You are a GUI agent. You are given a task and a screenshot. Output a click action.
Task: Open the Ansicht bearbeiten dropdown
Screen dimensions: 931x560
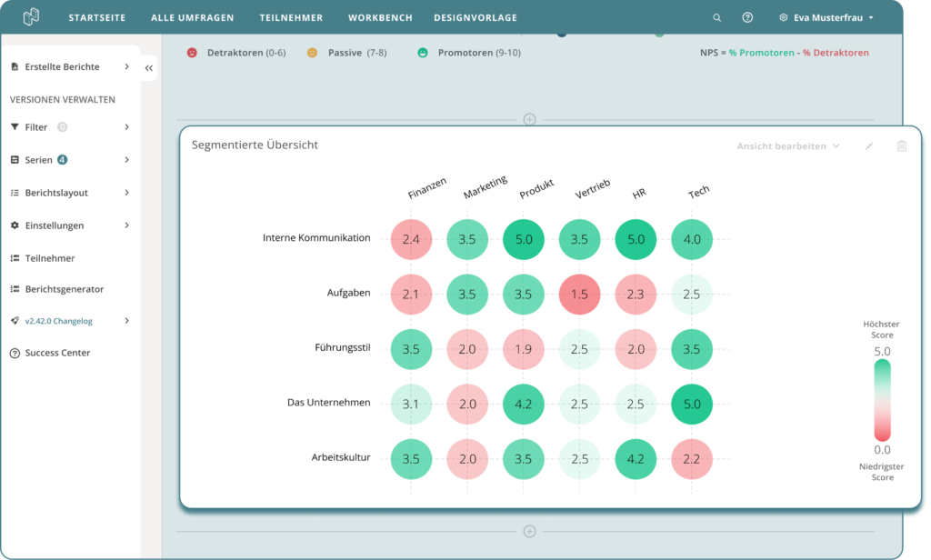pos(789,145)
